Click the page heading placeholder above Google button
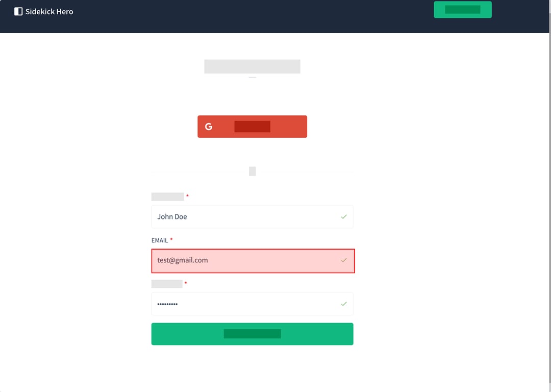 (x=252, y=66)
